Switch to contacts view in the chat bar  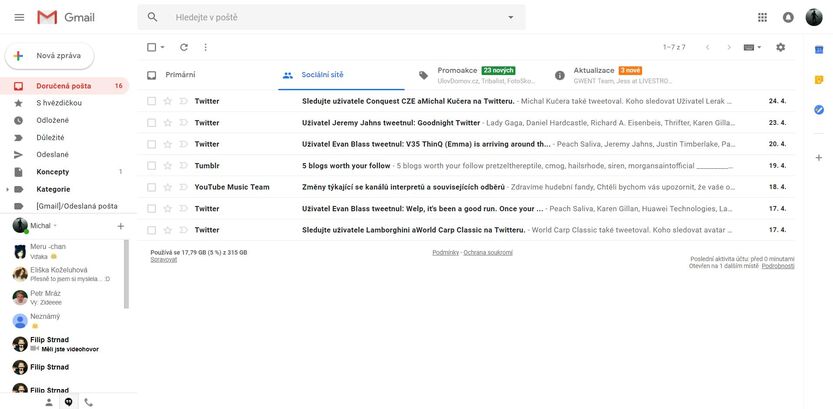click(x=49, y=402)
